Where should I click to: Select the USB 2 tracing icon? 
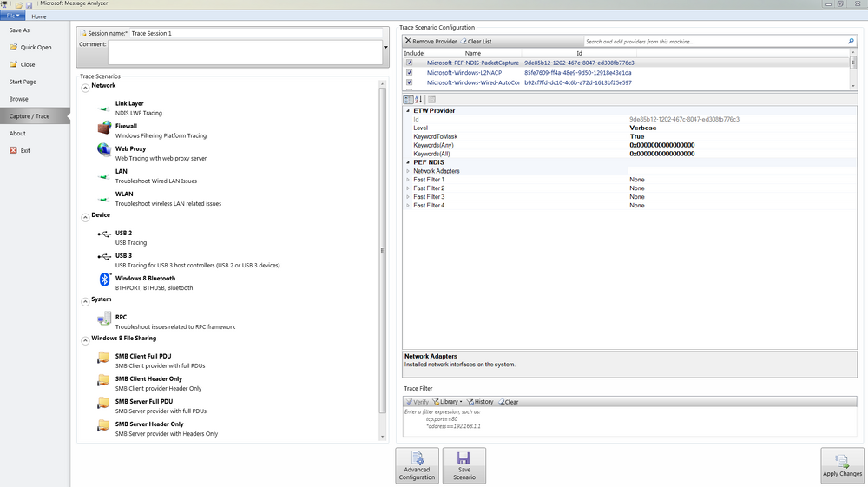click(104, 234)
